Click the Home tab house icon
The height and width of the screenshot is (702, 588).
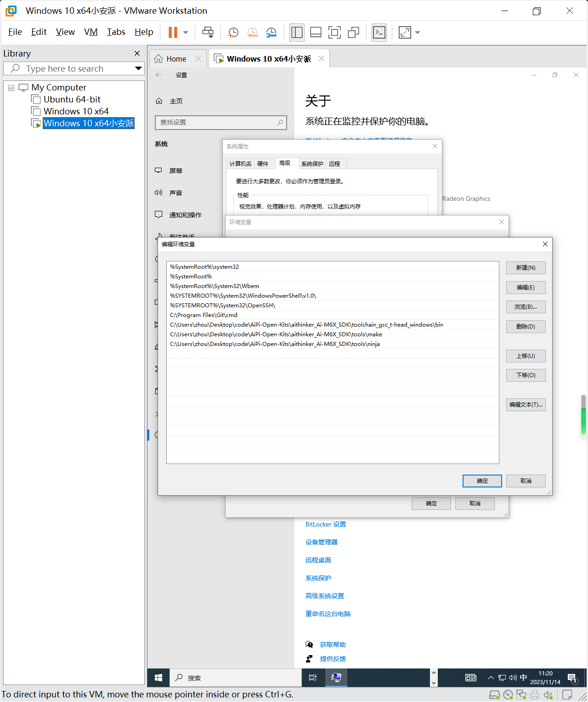pyautogui.click(x=158, y=59)
